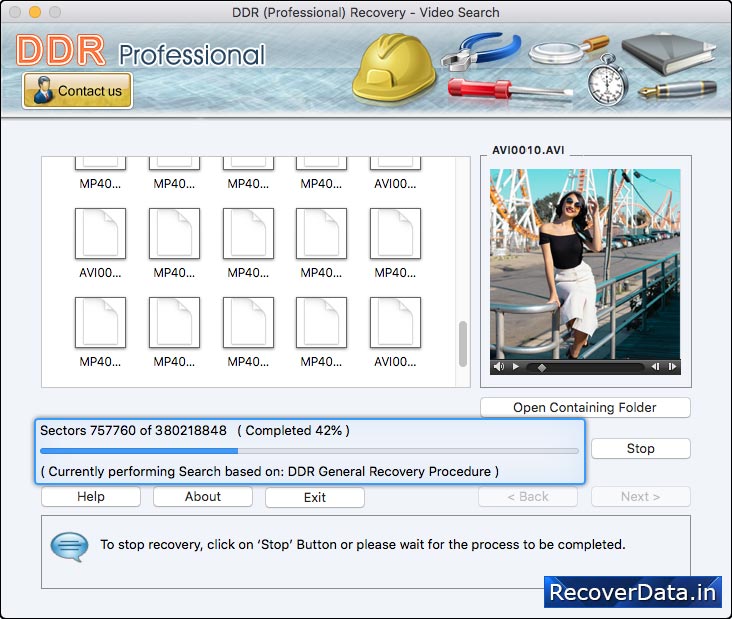
Task: Click the 'DDR General Recovery Procedure' status line
Action: 270,471
